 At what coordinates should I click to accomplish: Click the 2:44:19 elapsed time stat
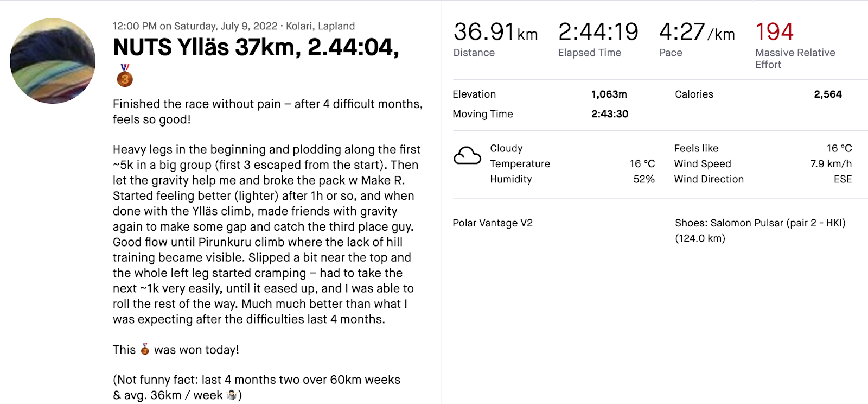coord(598,32)
